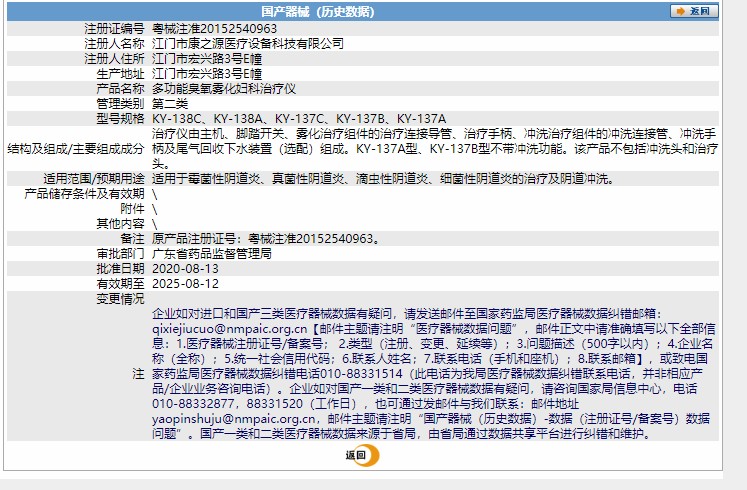Click the 变更情况 label
The image size is (747, 490).
pos(120,299)
